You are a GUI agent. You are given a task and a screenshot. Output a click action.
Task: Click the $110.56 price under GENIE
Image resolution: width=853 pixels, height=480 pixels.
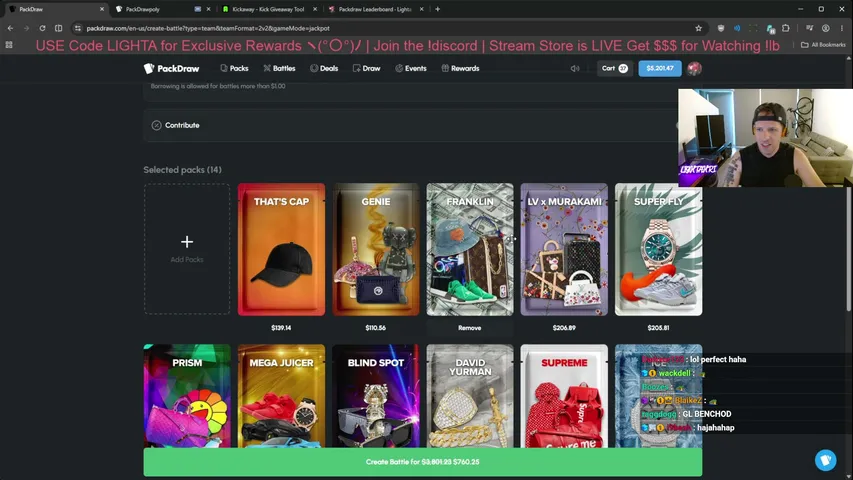tap(376, 328)
